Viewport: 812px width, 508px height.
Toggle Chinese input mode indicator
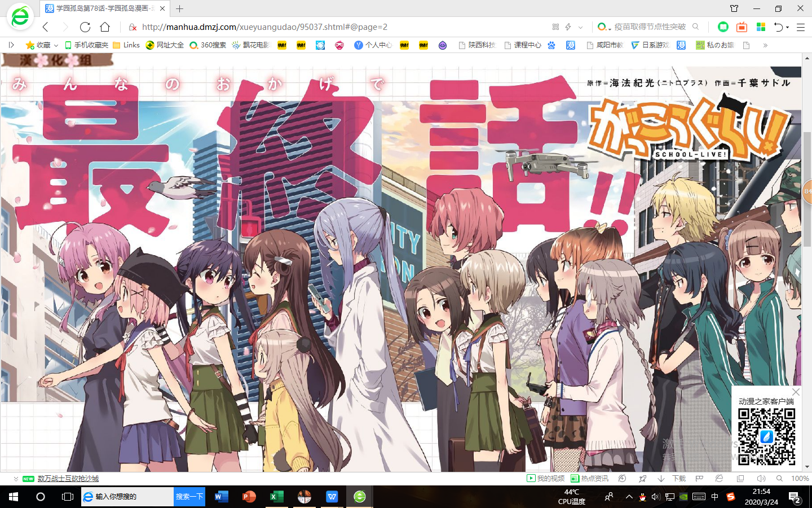click(x=715, y=497)
